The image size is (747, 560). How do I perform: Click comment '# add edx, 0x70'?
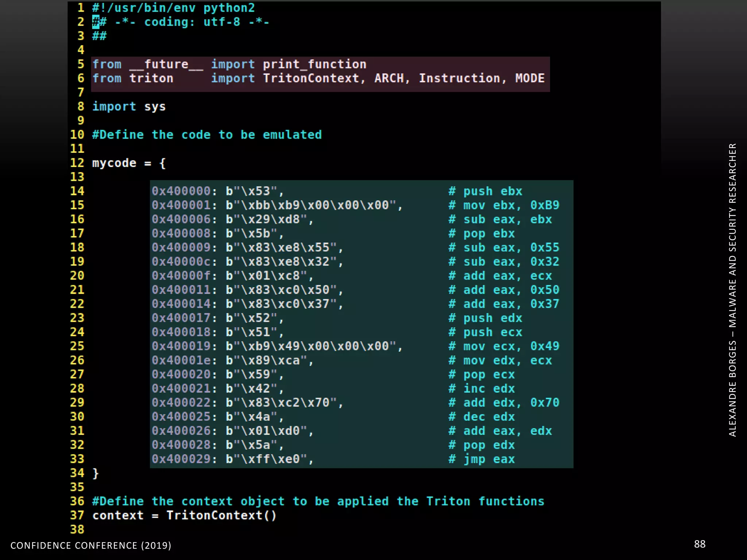coord(504,403)
